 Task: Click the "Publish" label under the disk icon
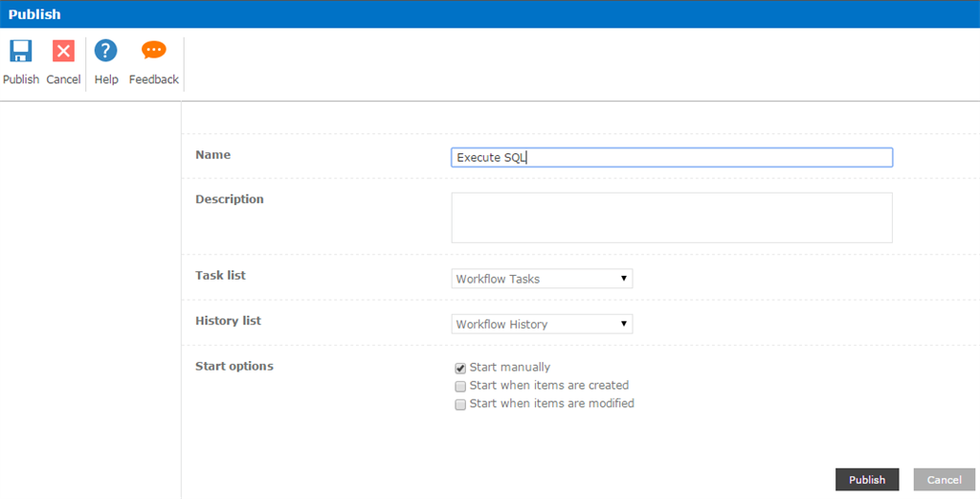(x=21, y=79)
